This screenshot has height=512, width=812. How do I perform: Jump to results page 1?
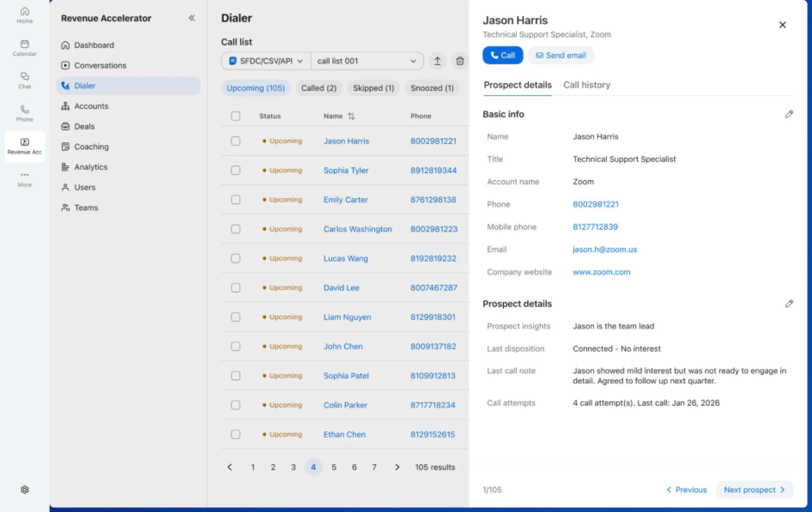pos(253,467)
